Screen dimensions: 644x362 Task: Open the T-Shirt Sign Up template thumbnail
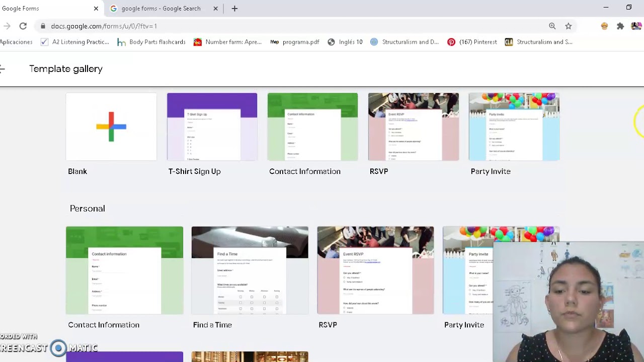212,127
